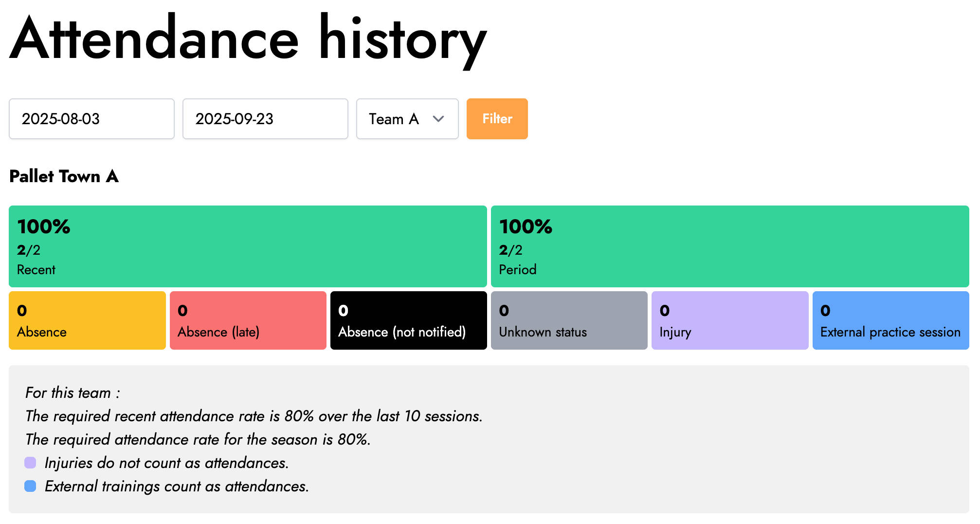The width and height of the screenshot is (980, 524).
Task: Click the yellow Absence tile
Action: 87,320
